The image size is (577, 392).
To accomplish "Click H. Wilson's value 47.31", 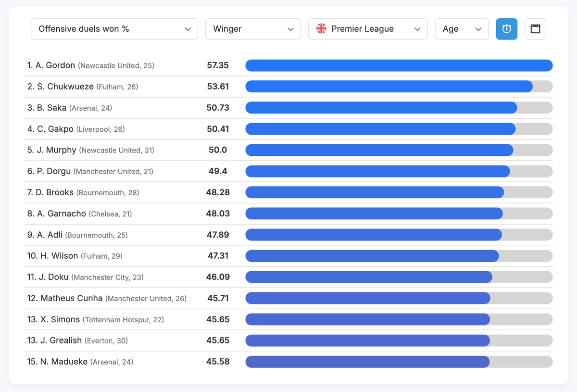I will point(218,256).
